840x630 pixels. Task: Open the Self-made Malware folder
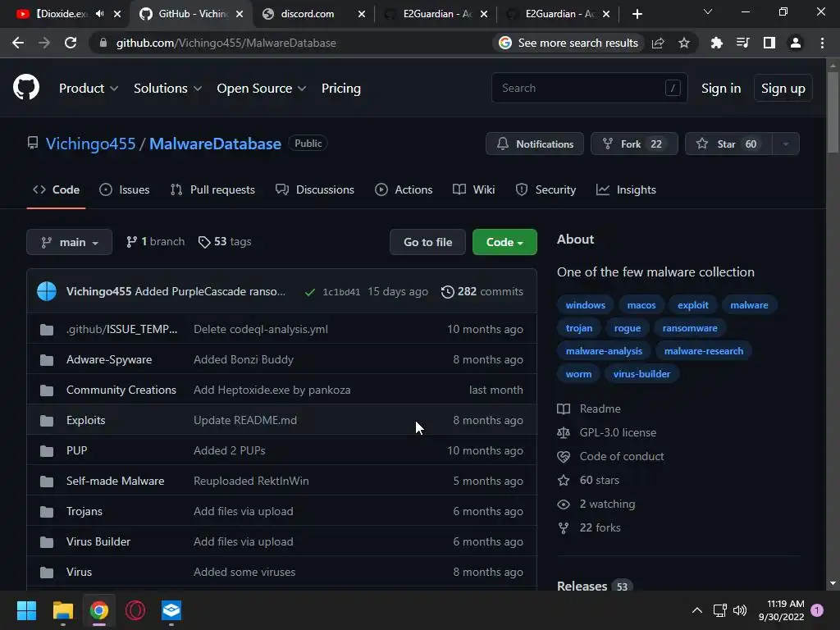tap(115, 481)
